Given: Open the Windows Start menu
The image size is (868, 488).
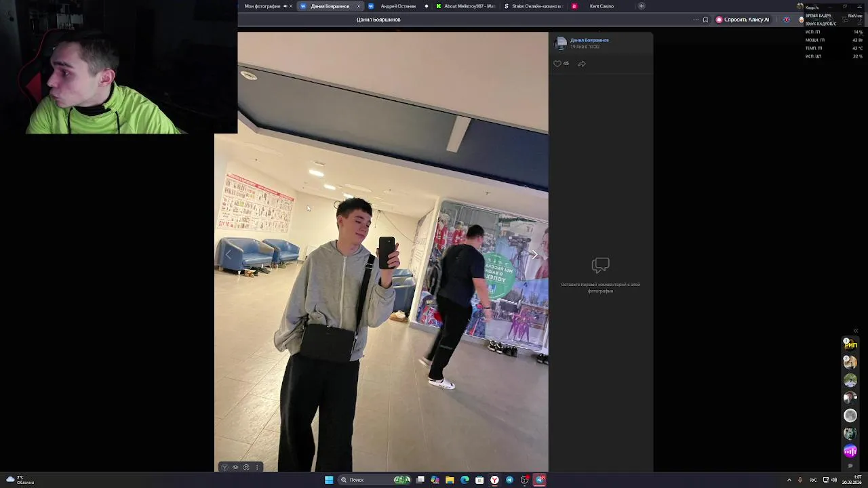Looking at the screenshot, I should tap(329, 480).
